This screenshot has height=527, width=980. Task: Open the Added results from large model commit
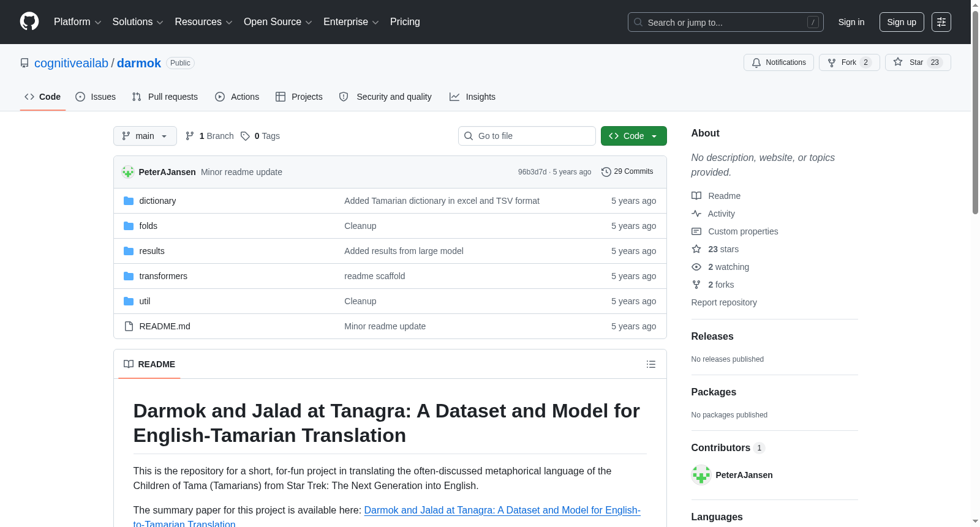coord(404,251)
